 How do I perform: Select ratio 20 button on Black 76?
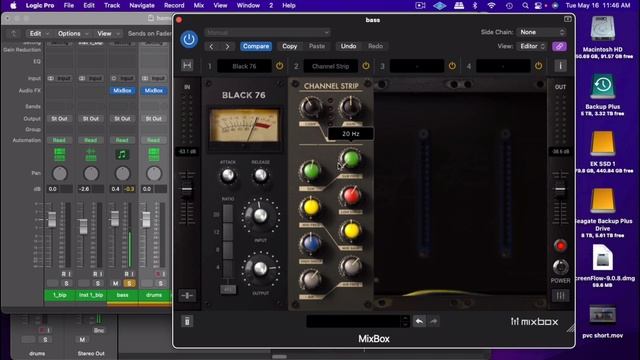[228, 214]
